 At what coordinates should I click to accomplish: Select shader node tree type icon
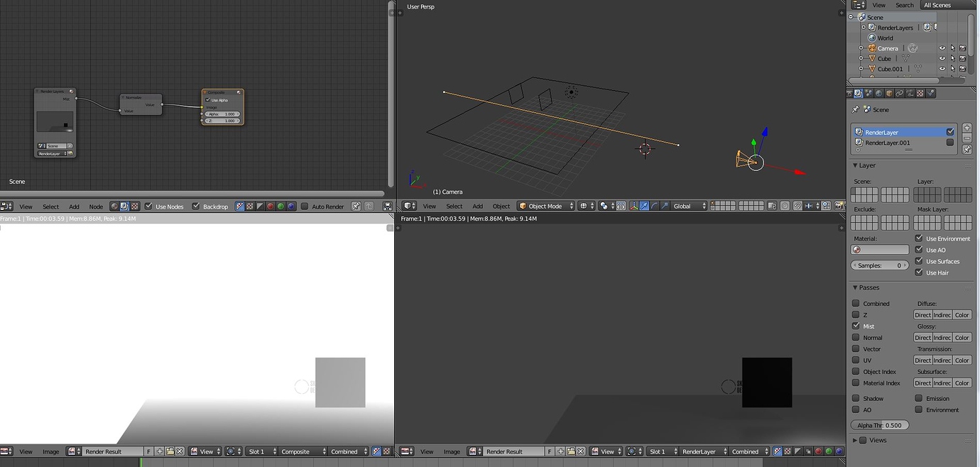pyautogui.click(x=114, y=207)
